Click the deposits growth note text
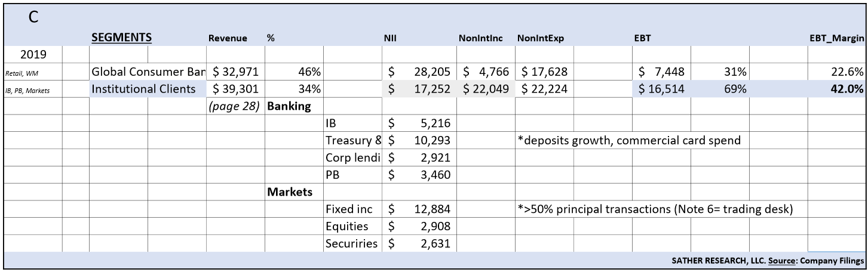This screenshot has width=868, height=272. coord(629,141)
